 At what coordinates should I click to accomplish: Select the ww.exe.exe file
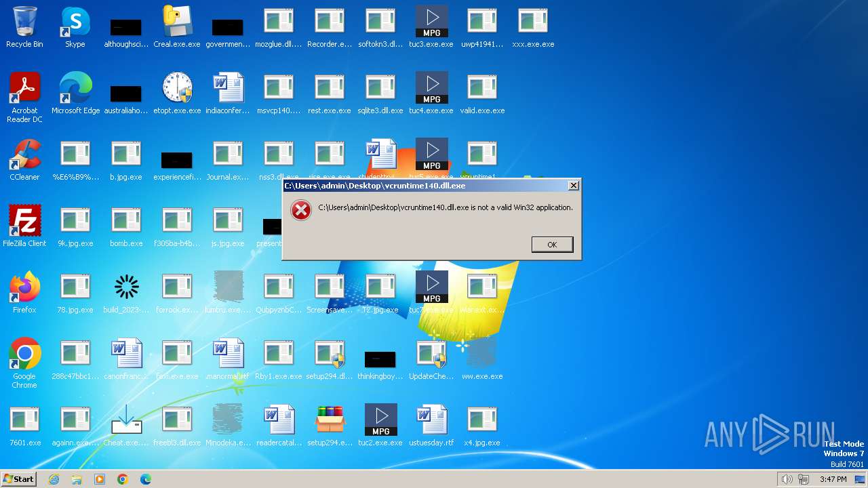pos(482,359)
